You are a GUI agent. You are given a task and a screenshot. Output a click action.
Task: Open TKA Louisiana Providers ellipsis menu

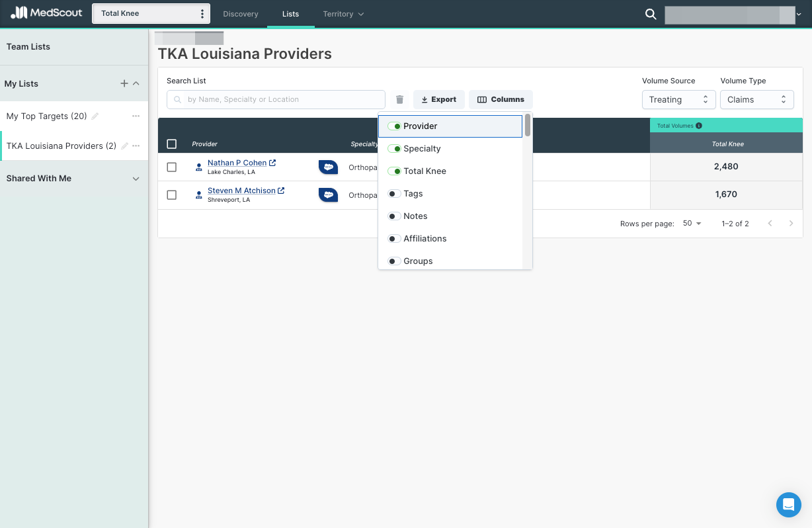[x=136, y=146]
